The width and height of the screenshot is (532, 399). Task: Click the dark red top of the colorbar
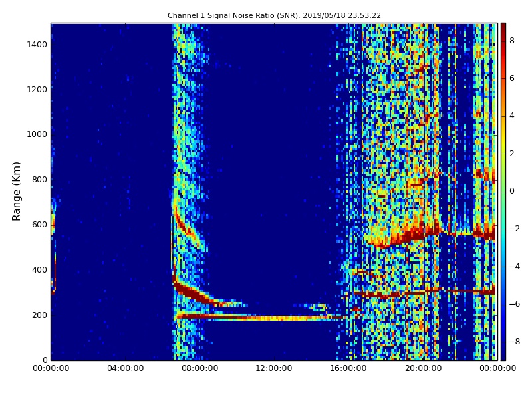pyautogui.click(x=503, y=29)
